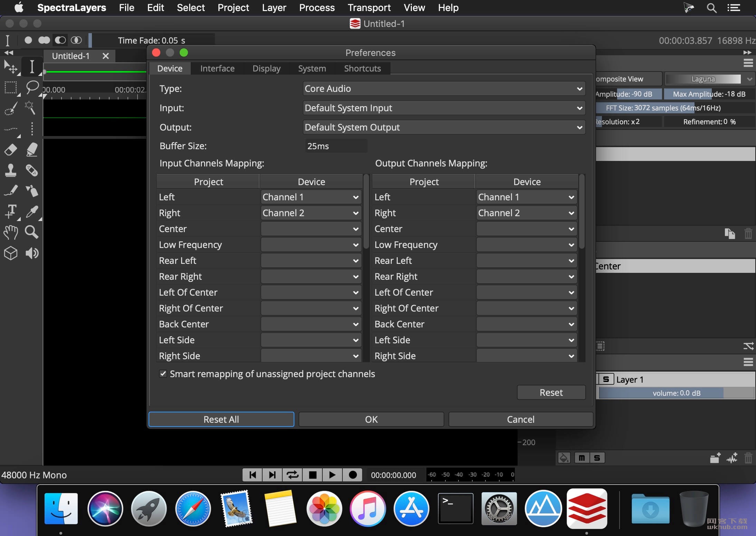
Task: Select the Magic Wand tool
Action: click(31, 108)
